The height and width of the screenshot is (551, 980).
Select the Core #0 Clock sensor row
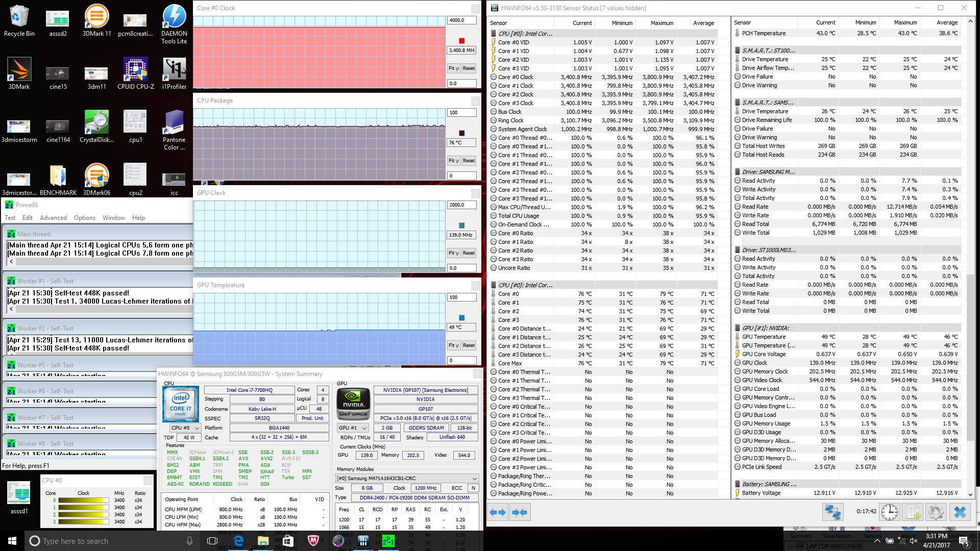pyautogui.click(x=603, y=77)
